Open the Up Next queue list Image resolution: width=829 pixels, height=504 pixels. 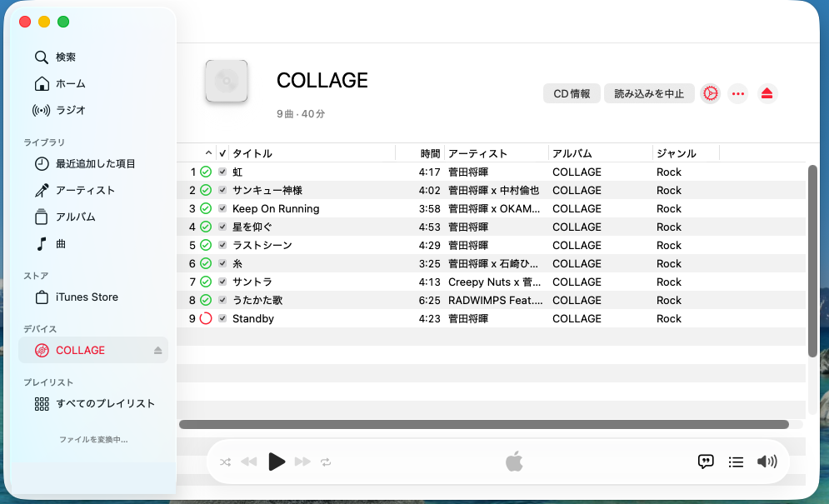pos(736,462)
